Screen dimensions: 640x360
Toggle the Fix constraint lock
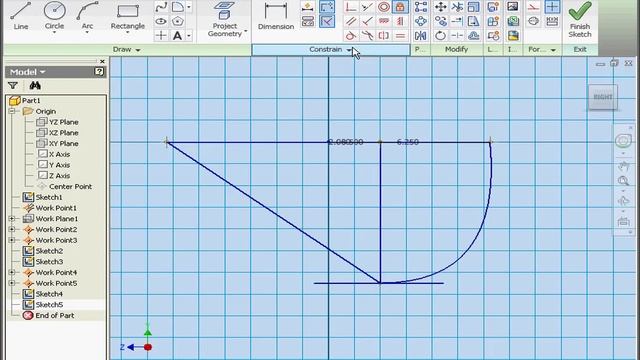point(400,7)
